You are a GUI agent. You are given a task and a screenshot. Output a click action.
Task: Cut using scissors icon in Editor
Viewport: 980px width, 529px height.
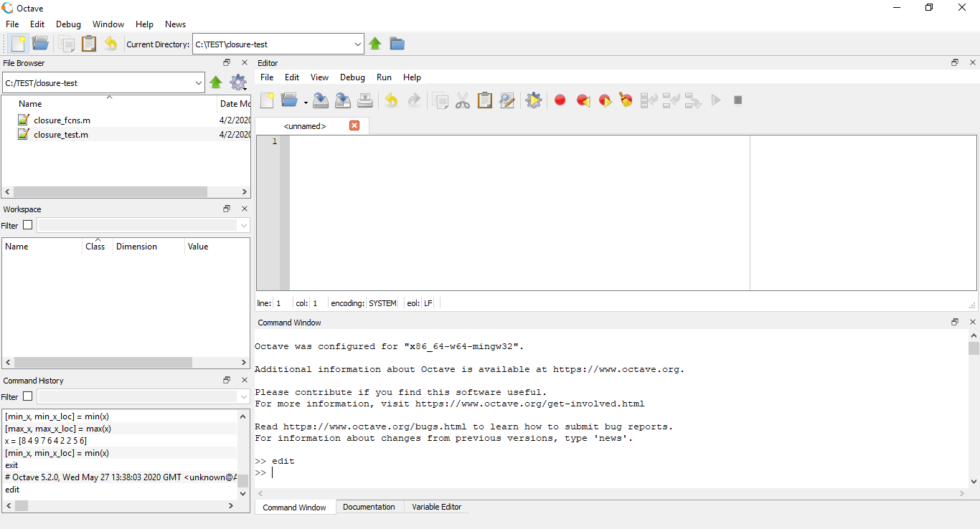pyautogui.click(x=463, y=100)
